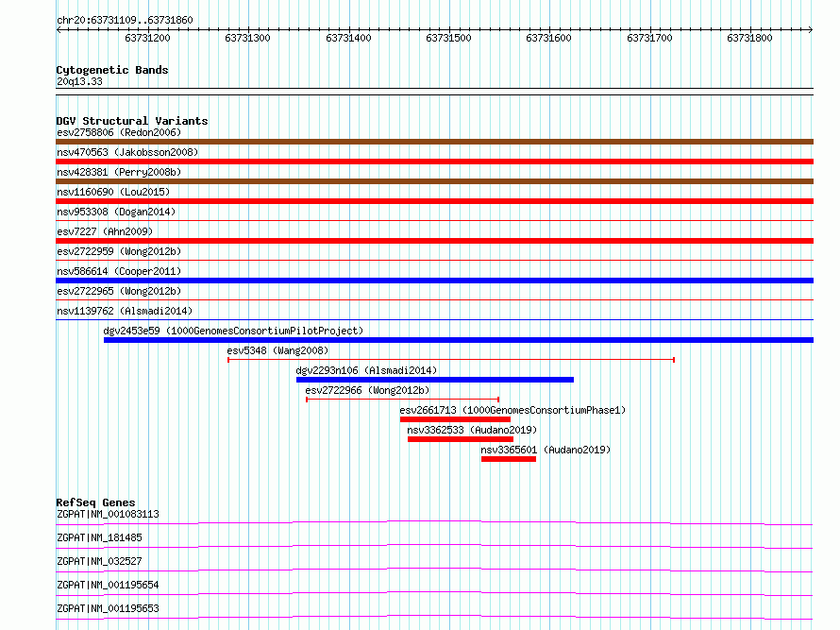Click ruler position 63731400
This screenshot has width=840, height=630.
pos(348,38)
